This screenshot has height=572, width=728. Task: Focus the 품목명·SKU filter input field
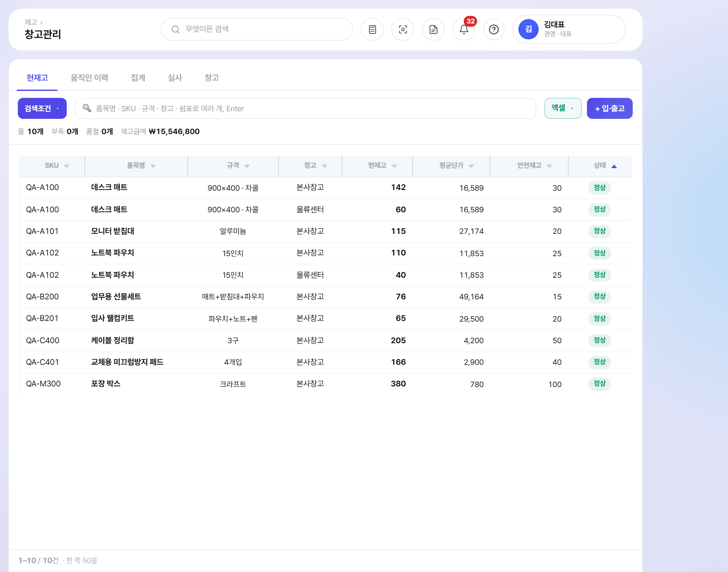pos(305,108)
